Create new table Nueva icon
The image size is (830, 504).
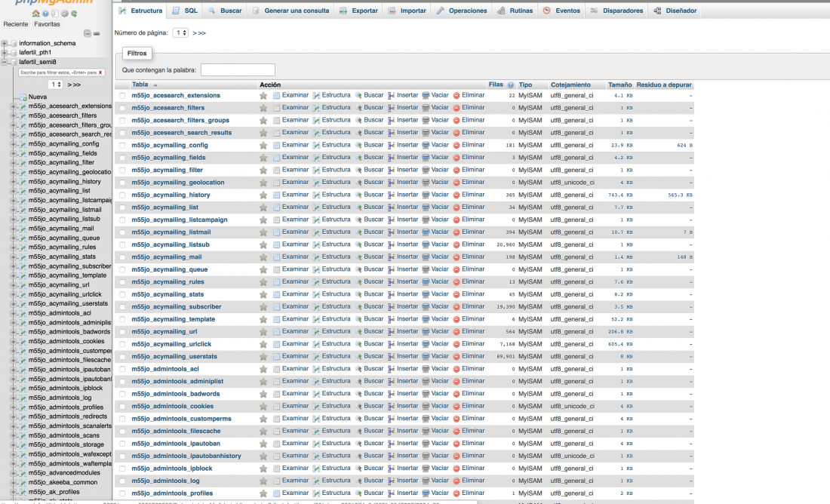23,97
